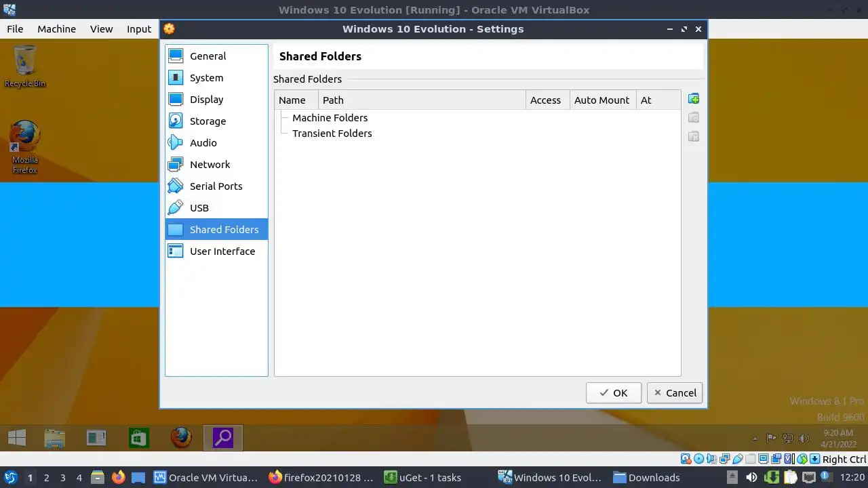Screen dimensions: 868x488
Task: Show hidden guest tray icons arrow
Action: pyautogui.click(x=755, y=439)
